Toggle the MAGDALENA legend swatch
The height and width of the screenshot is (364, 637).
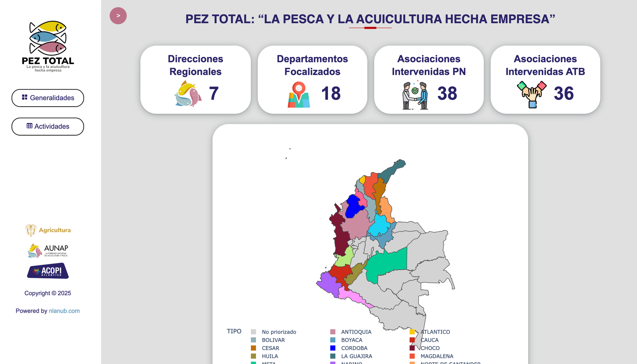[412, 356]
